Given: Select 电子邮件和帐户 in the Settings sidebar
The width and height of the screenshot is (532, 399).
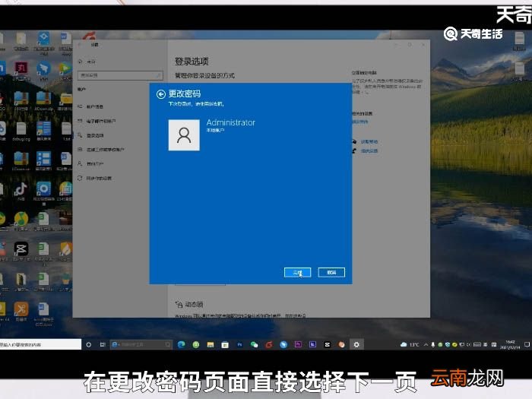Looking at the screenshot, I should (x=97, y=121).
